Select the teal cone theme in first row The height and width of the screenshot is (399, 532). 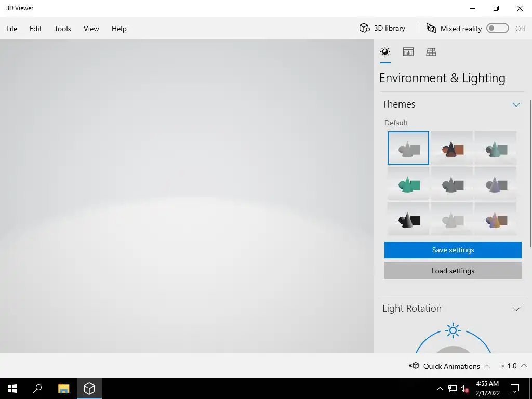click(x=496, y=148)
